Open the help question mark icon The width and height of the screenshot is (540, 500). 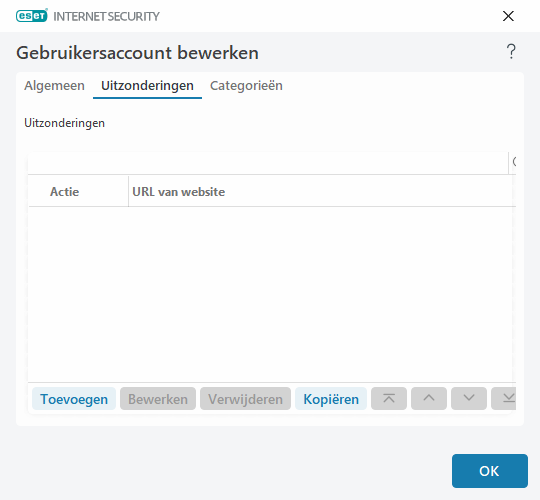[x=511, y=52]
